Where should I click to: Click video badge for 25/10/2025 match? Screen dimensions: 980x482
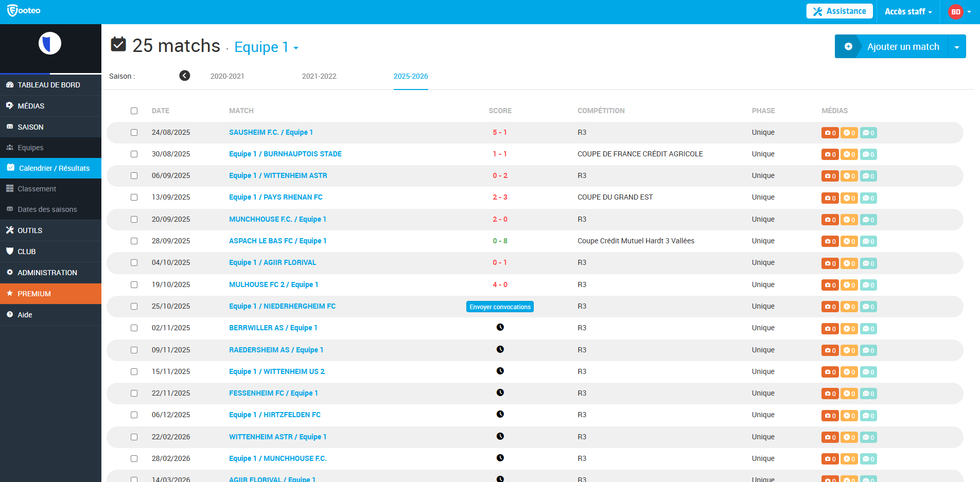(849, 307)
